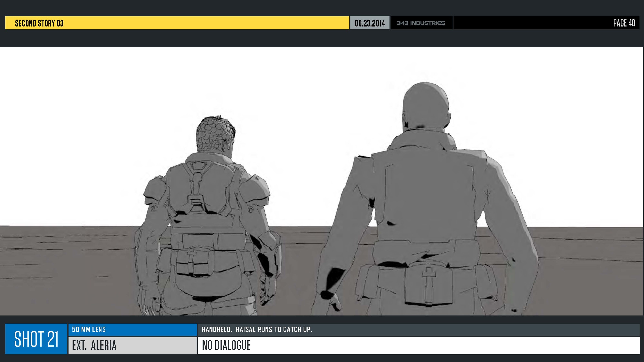The image size is (644, 362).
Task: Click 'HANDHELD. HAISAL RUNS TO CATCH UP.' note
Action: [x=257, y=329]
